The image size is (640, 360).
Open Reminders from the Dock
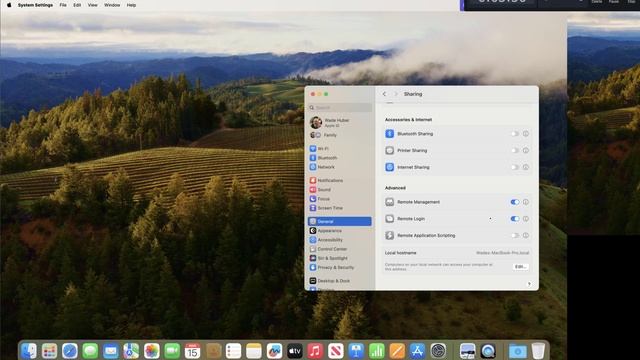coord(233,351)
